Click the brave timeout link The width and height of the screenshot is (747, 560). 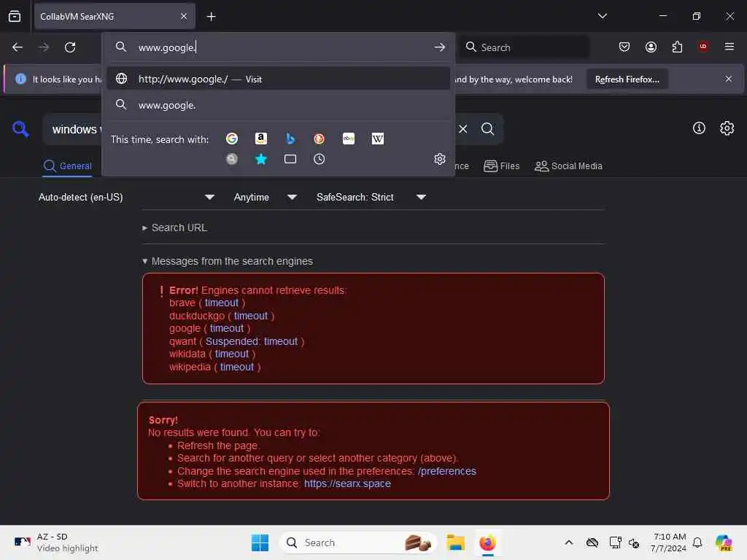[222, 303]
